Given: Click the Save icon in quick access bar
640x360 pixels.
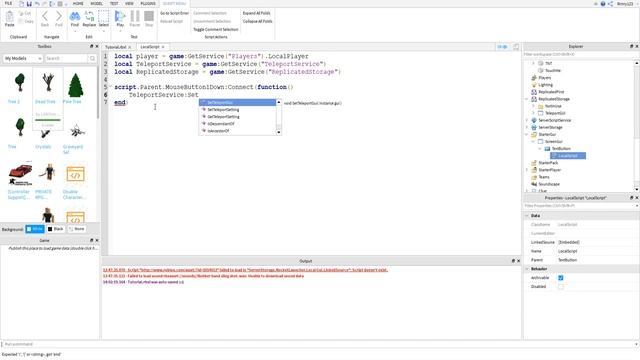Looking at the screenshot, I should 29,4.
